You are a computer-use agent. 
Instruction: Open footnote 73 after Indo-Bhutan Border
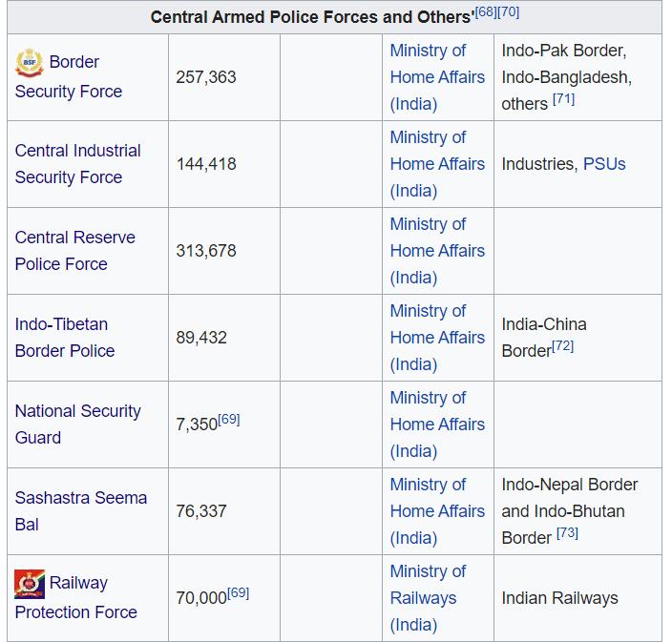[x=567, y=533]
